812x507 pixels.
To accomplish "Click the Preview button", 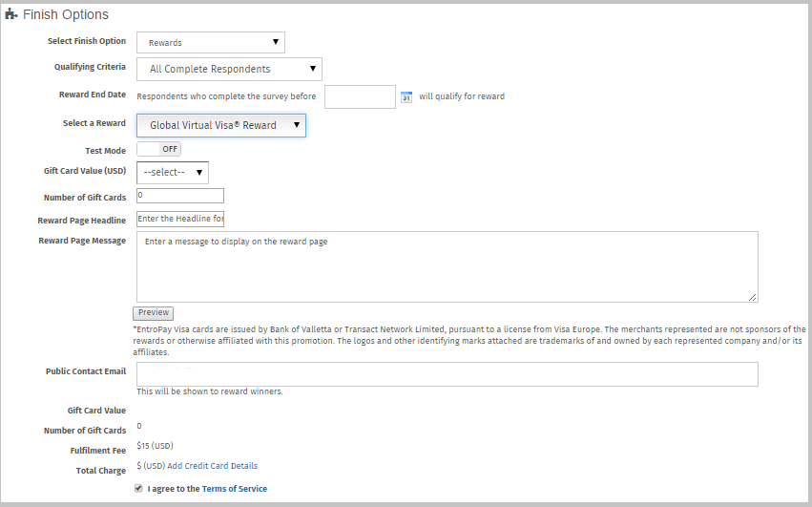I will pyautogui.click(x=153, y=313).
